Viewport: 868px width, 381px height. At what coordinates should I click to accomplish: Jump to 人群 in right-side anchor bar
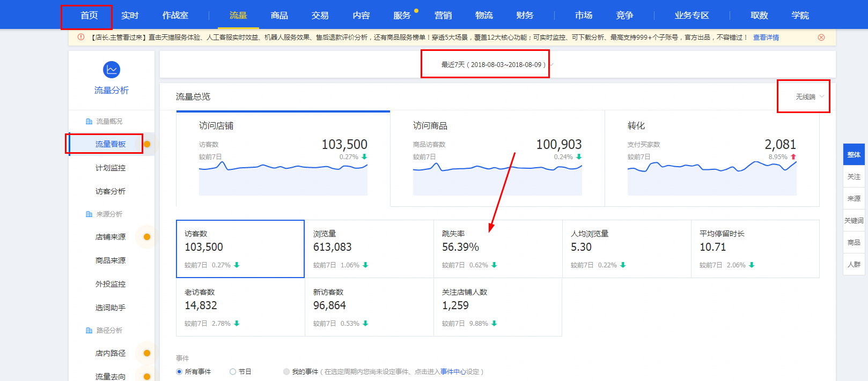coord(854,264)
